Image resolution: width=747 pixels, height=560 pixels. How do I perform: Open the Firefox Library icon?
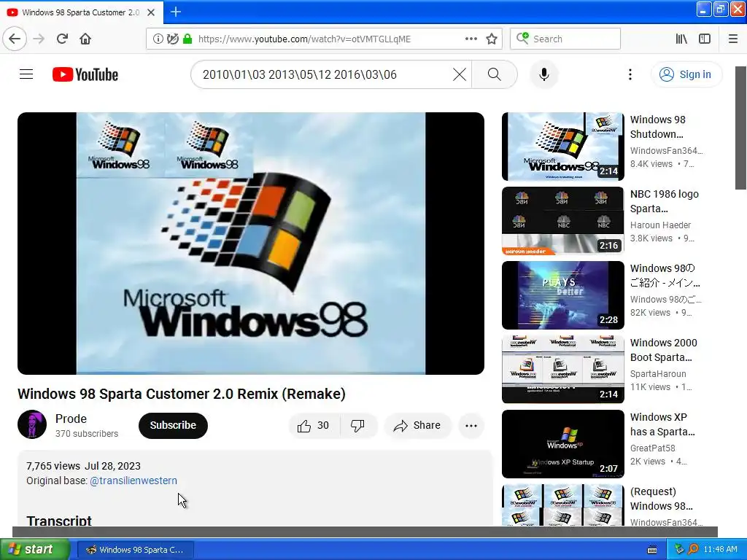[681, 39]
